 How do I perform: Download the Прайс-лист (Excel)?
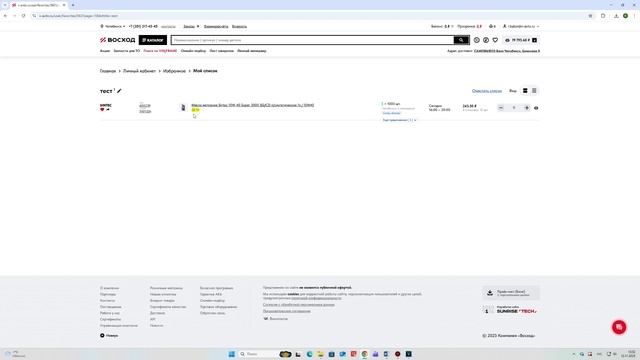coord(511,293)
